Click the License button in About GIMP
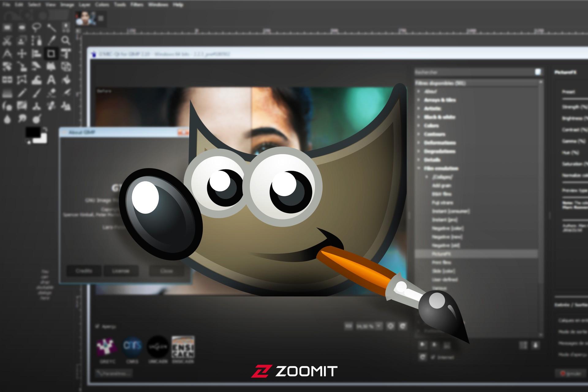 pyautogui.click(x=121, y=271)
